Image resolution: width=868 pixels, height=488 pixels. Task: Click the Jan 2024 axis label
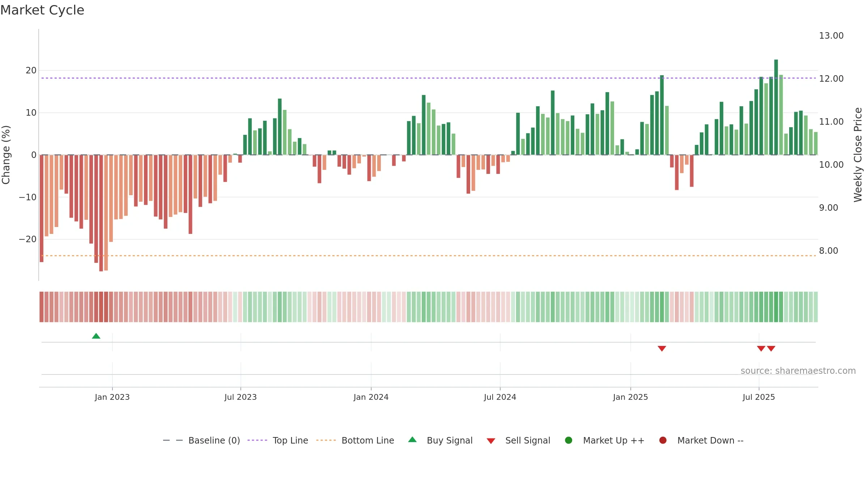click(x=371, y=397)
